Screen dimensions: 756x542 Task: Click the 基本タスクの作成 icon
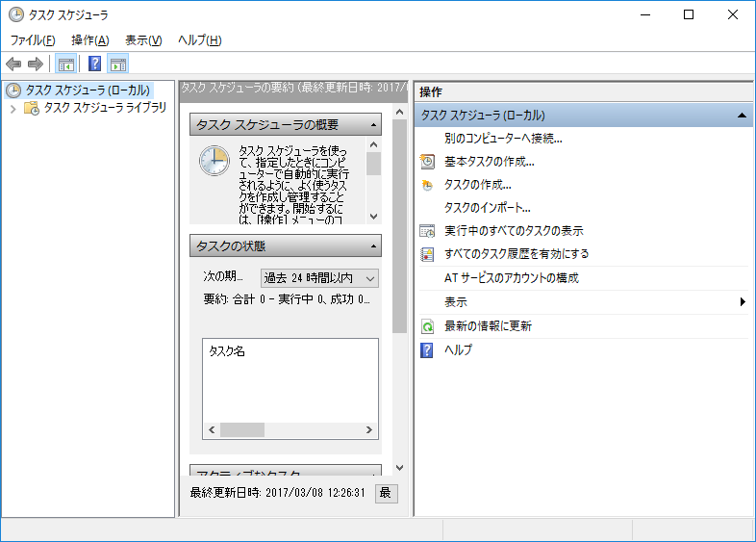tap(427, 162)
